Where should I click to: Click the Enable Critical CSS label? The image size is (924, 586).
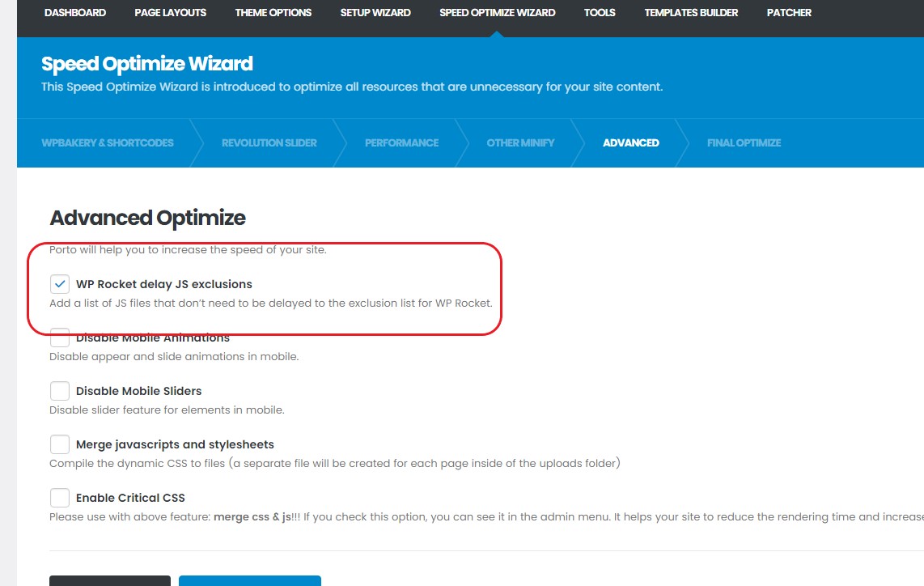pyautogui.click(x=130, y=498)
